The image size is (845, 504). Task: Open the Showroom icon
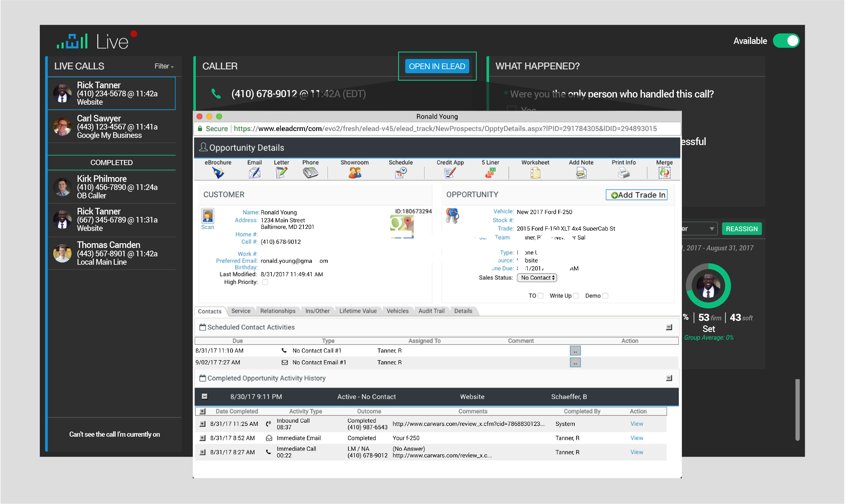354,173
